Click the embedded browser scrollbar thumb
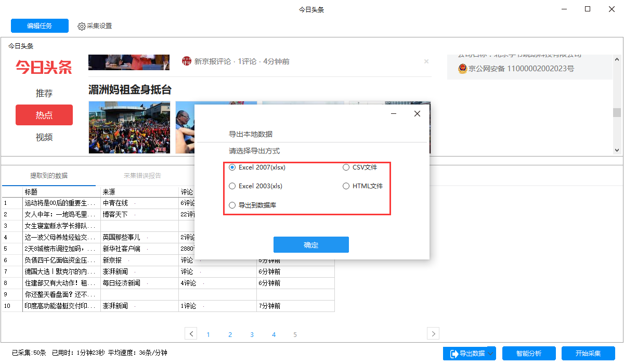The width and height of the screenshot is (624, 364). pos(617,112)
